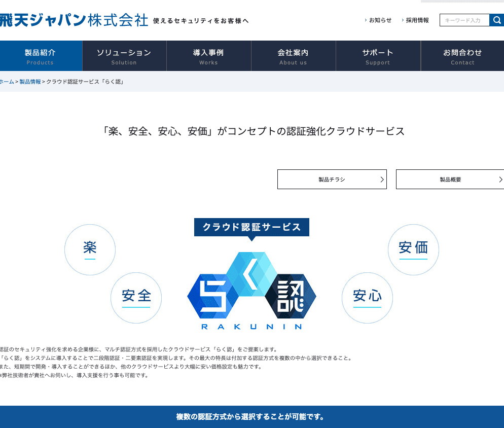Click the 複数の認証方式から選択することが可能です heading bar

point(252,417)
